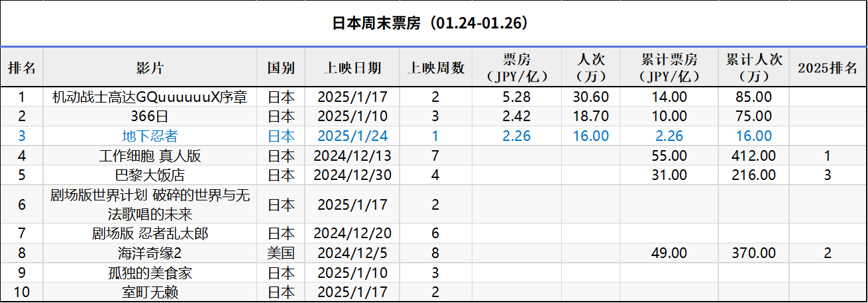Select the 影片 column header
The width and height of the screenshot is (868, 303).
tap(150, 67)
